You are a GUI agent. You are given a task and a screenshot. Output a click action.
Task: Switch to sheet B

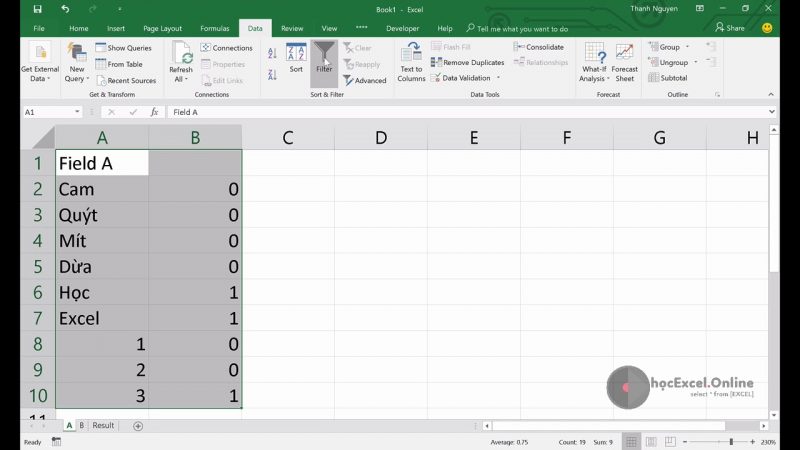[x=82, y=425]
